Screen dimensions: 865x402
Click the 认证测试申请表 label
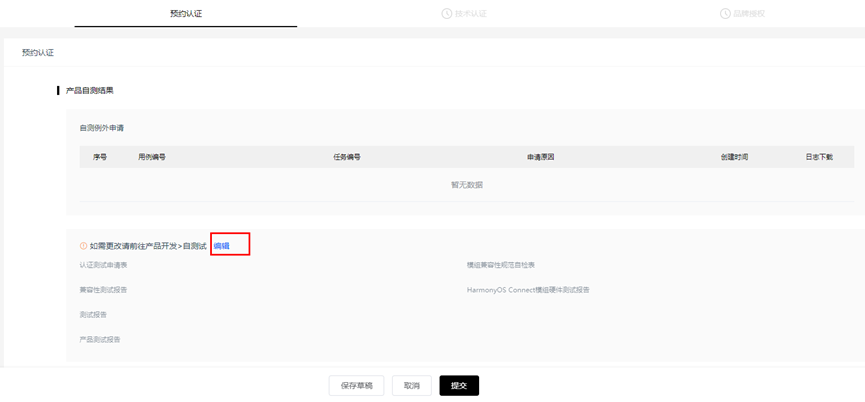(x=104, y=265)
